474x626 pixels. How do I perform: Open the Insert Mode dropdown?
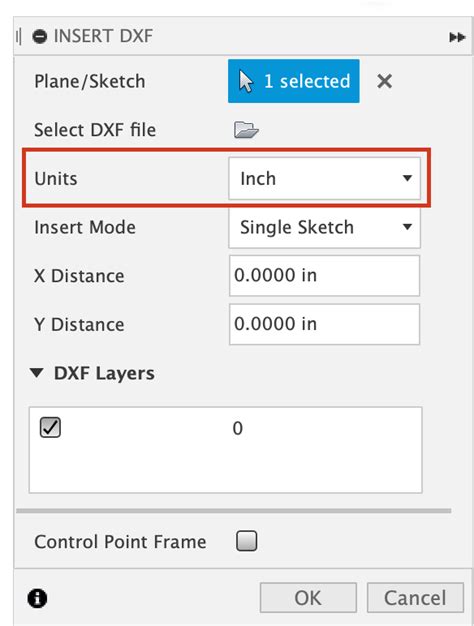324,227
